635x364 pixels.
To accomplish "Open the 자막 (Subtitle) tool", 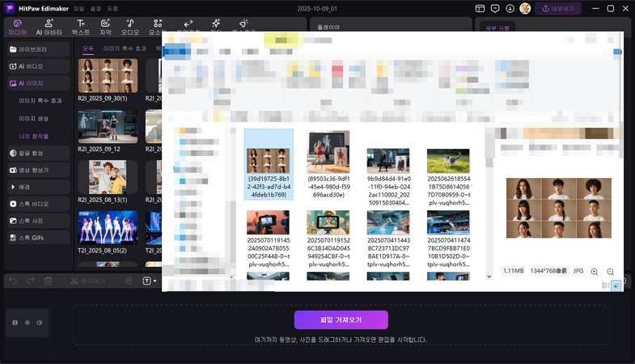I will click(x=105, y=27).
